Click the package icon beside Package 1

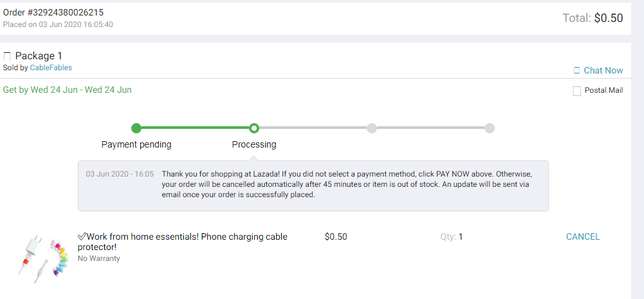point(8,56)
